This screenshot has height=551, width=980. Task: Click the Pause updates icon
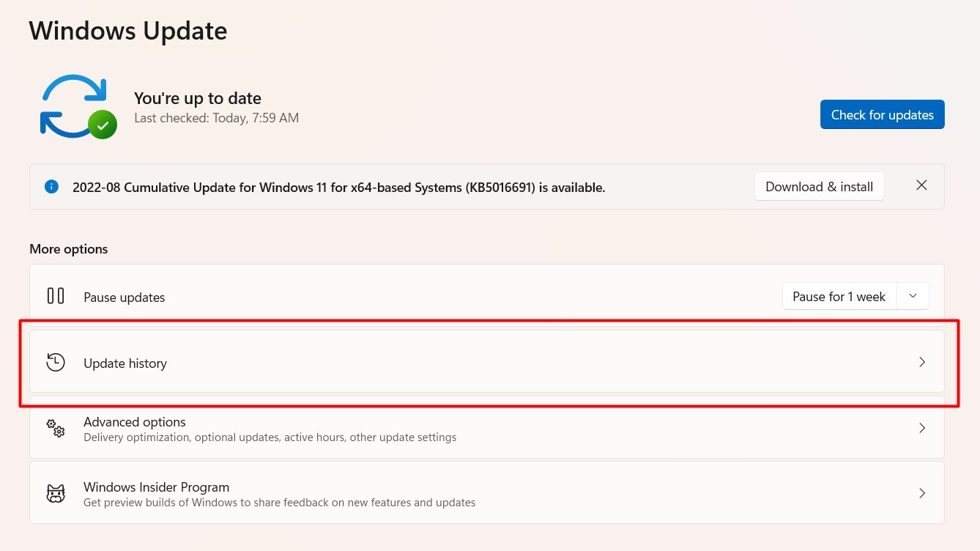(56, 296)
